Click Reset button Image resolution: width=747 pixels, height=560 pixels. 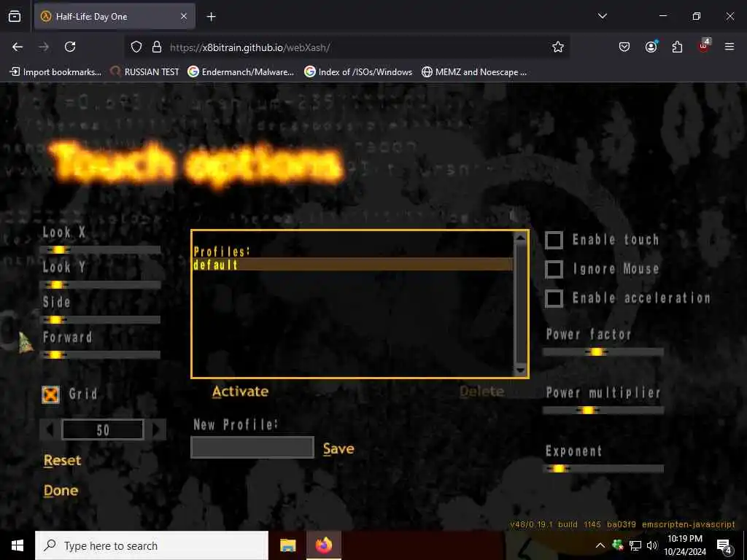[x=63, y=461]
